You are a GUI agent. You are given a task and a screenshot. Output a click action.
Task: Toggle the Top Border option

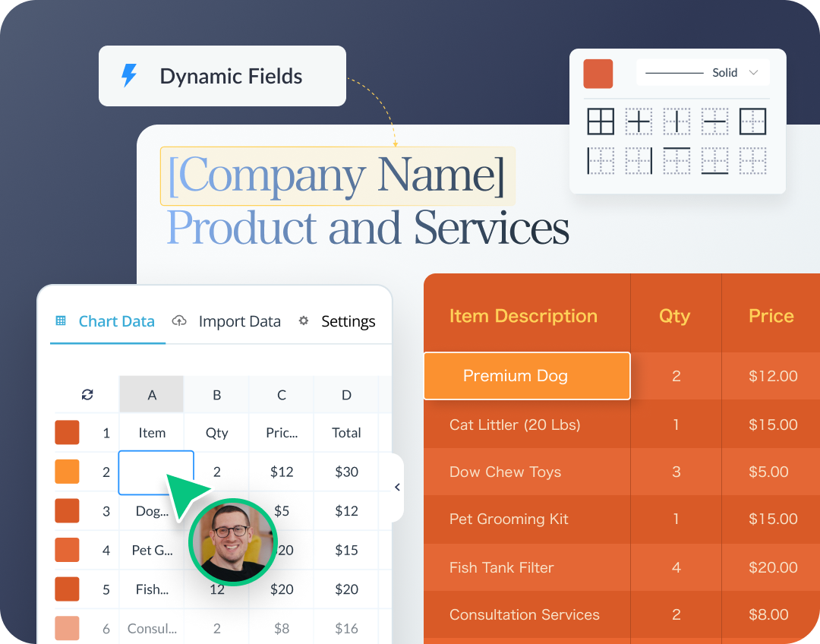tap(676, 160)
